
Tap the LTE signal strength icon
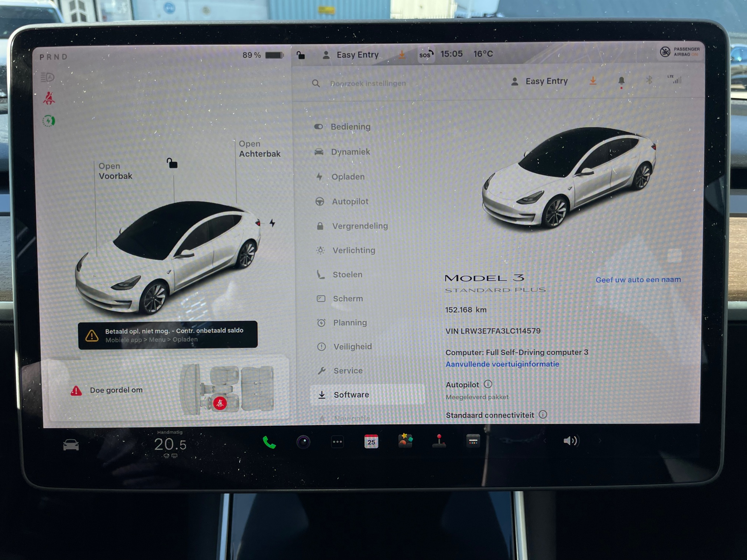tap(675, 79)
